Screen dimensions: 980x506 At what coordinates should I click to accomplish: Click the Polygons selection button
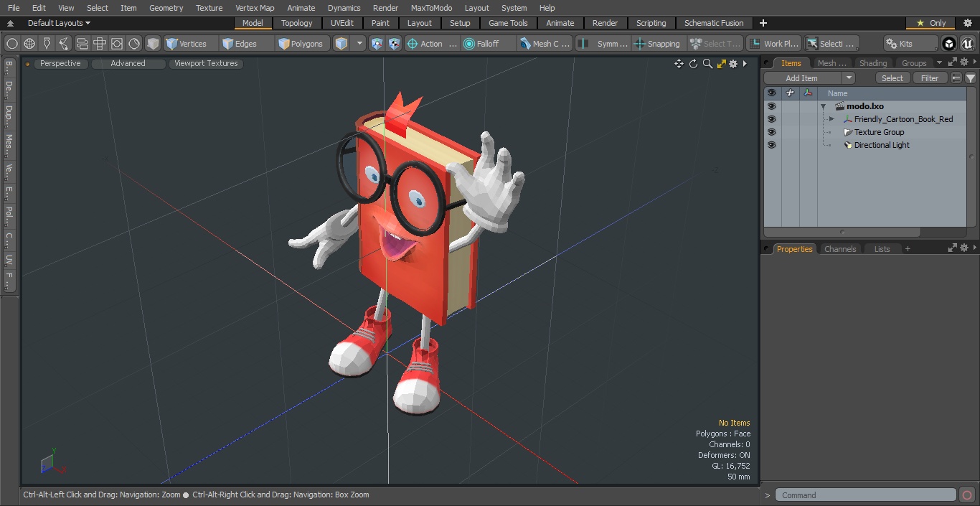303,44
